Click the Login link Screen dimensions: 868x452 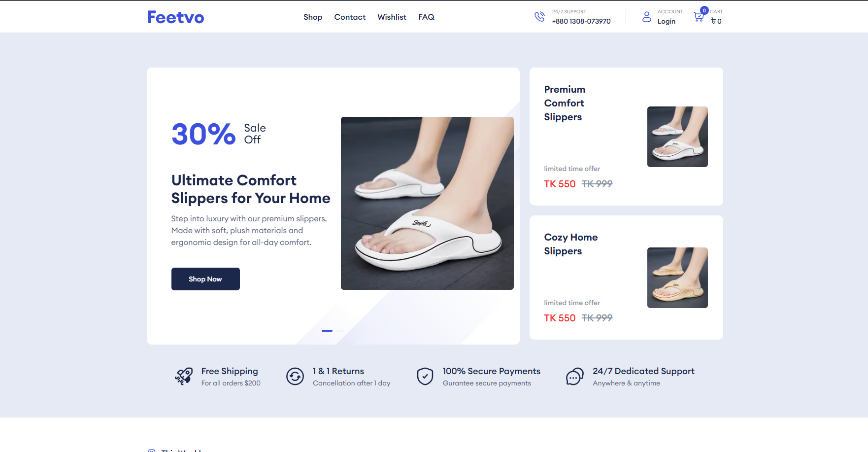tap(666, 21)
